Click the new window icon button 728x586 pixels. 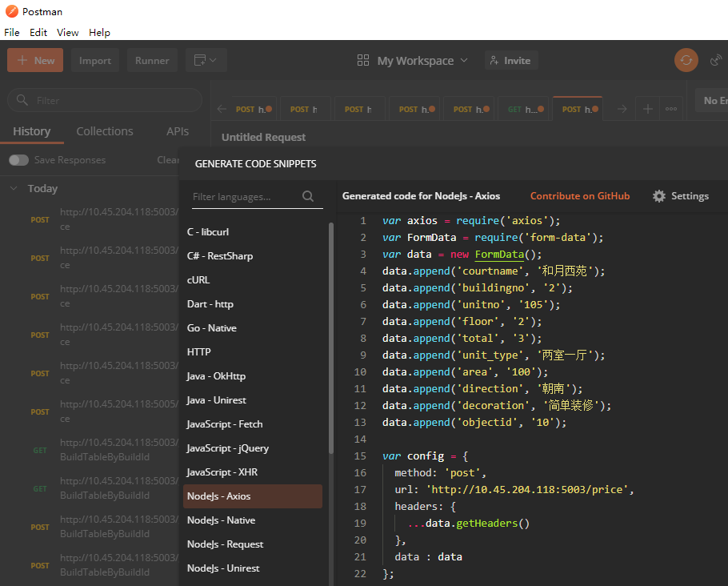(206, 60)
